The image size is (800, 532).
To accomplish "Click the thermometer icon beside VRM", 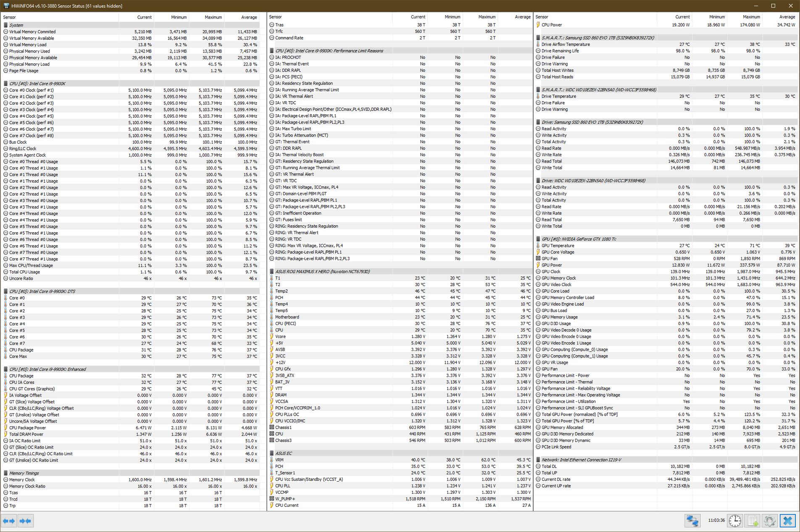I will [x=271, y=460].
